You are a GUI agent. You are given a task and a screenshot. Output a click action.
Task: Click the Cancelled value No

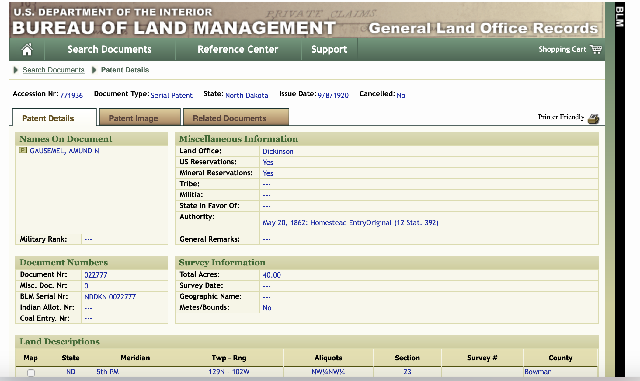(x=401, y=95)
